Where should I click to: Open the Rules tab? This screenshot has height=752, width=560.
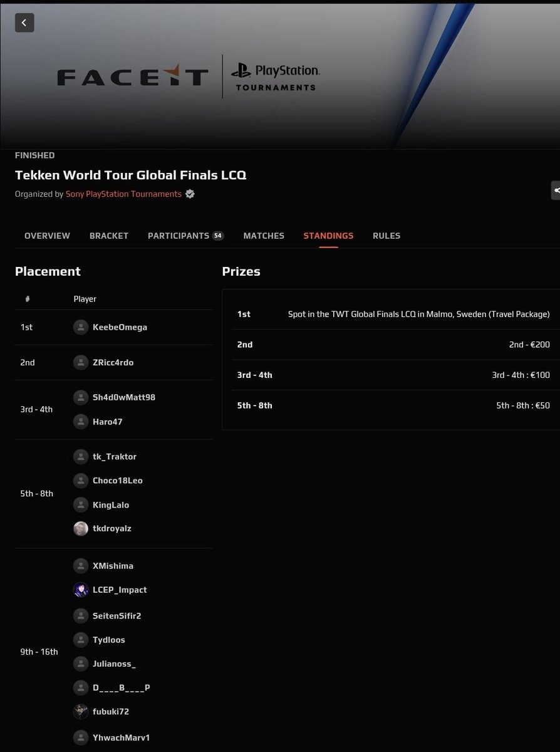coord(386,236)
